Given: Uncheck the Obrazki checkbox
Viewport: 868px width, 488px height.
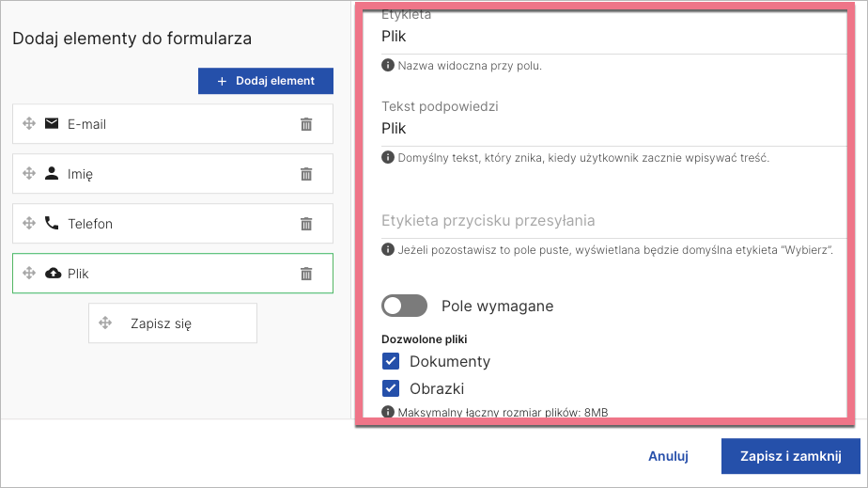Looking at the screenshot, I should click(392, 388).
